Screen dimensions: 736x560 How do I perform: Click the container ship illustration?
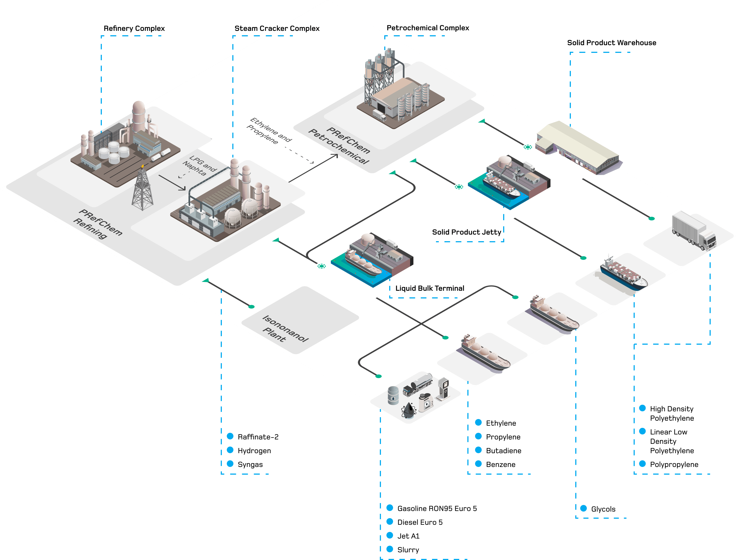pos(623,273)
